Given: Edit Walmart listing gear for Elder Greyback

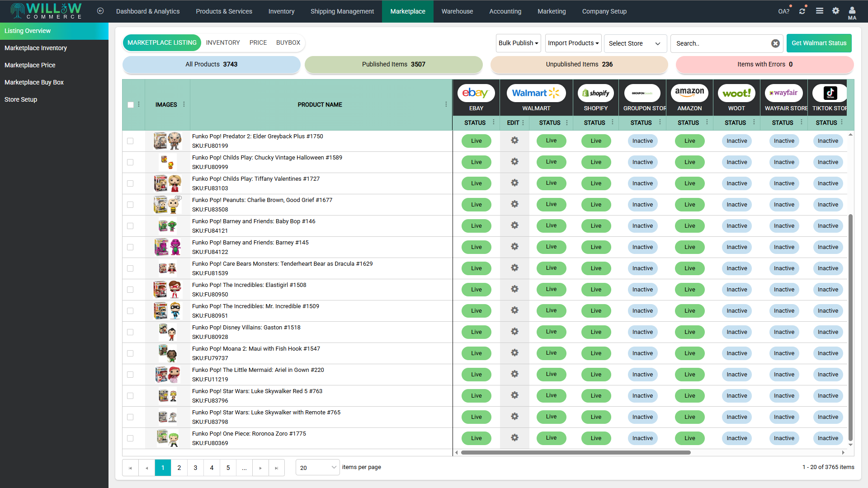Looking at the screenshot, I should click(514, 141).
